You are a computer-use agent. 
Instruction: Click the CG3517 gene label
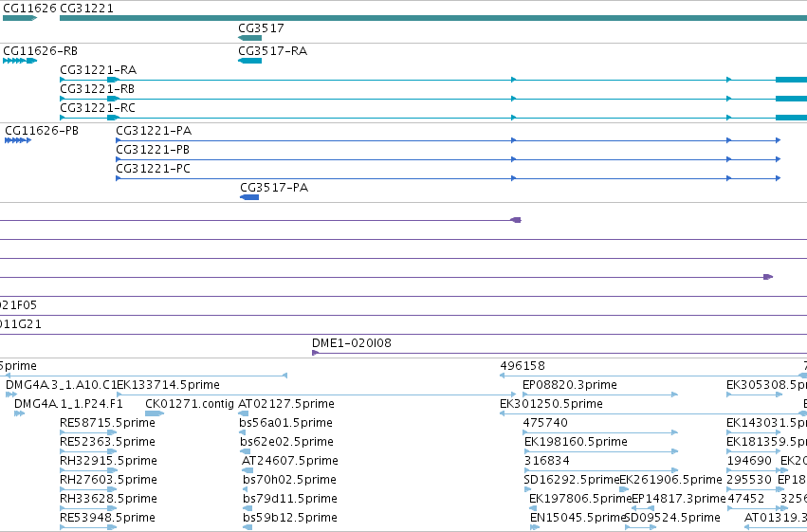click(261, 28)
